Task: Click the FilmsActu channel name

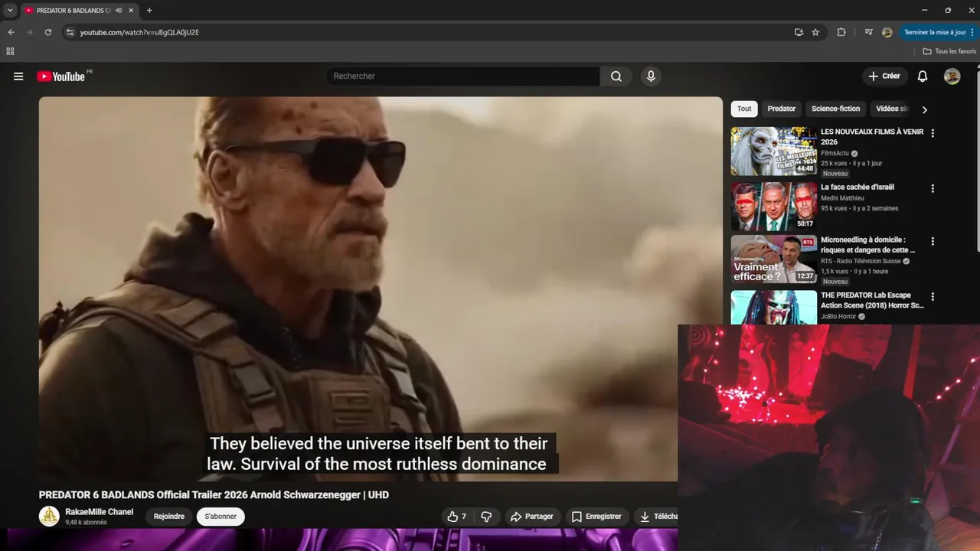Action: pyautogui.click(x=835, y=153)
